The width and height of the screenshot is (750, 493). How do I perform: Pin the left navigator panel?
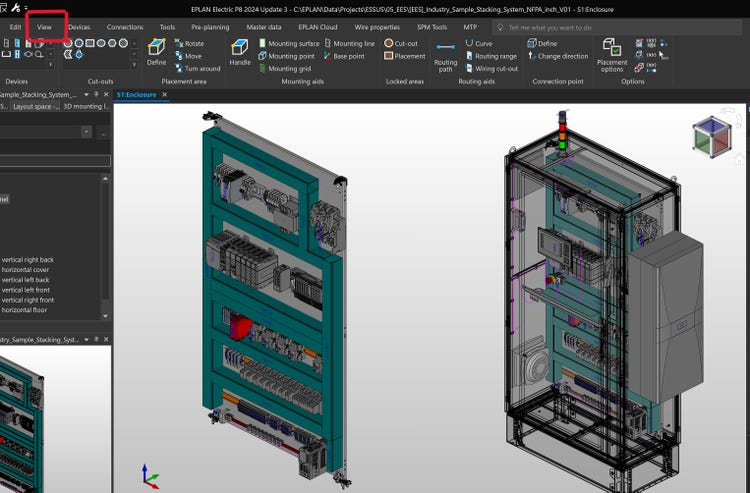click(97, 94)
